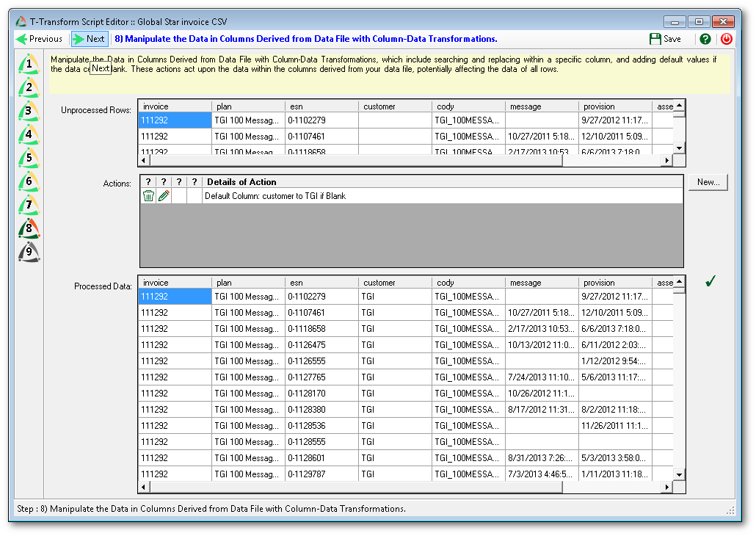Click the green checkmark beside Processed Data
The height and width of the screenshot is (536, 756).
(710, 280)
